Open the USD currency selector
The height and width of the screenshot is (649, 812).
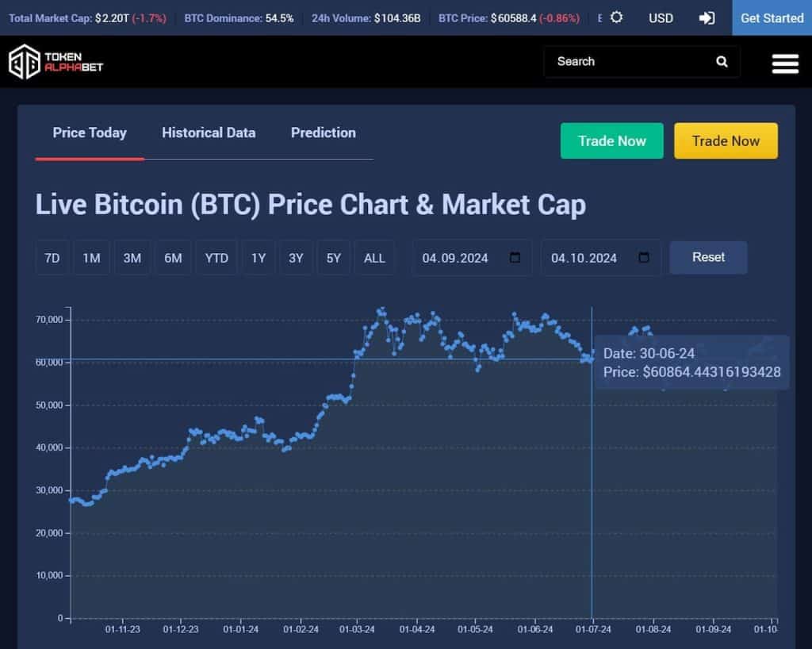pos(661,17)
